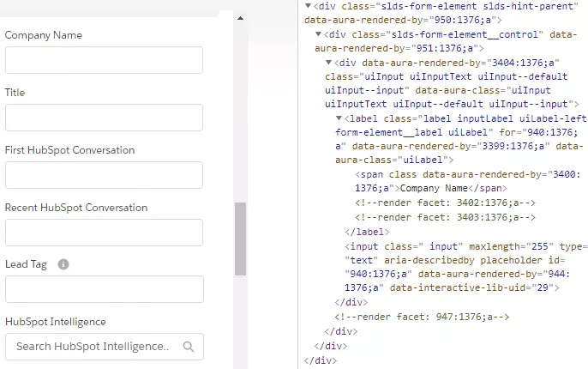This screenshot has height=369, width=588.
Task: Click the scrollbar up arrow
Action: coord(240,18)
